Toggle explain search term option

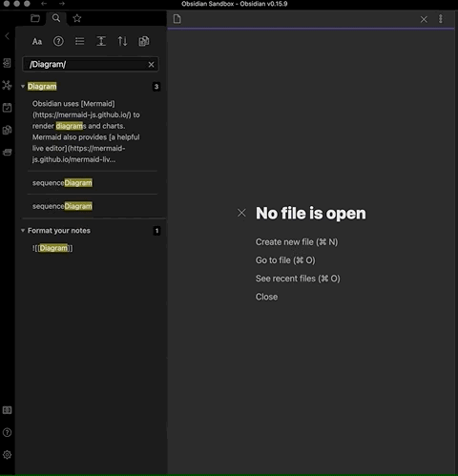tap(58, 41)
